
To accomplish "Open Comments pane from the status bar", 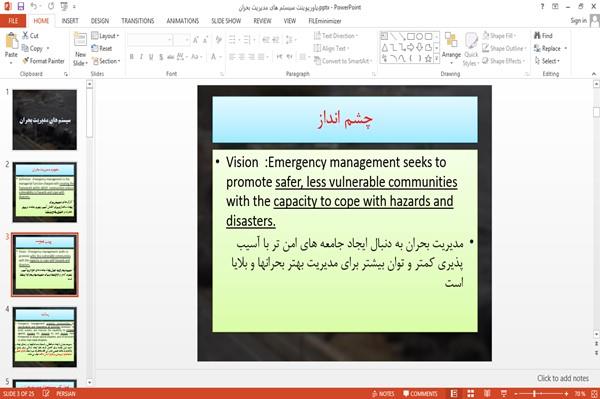I will [x=420, y=394].
